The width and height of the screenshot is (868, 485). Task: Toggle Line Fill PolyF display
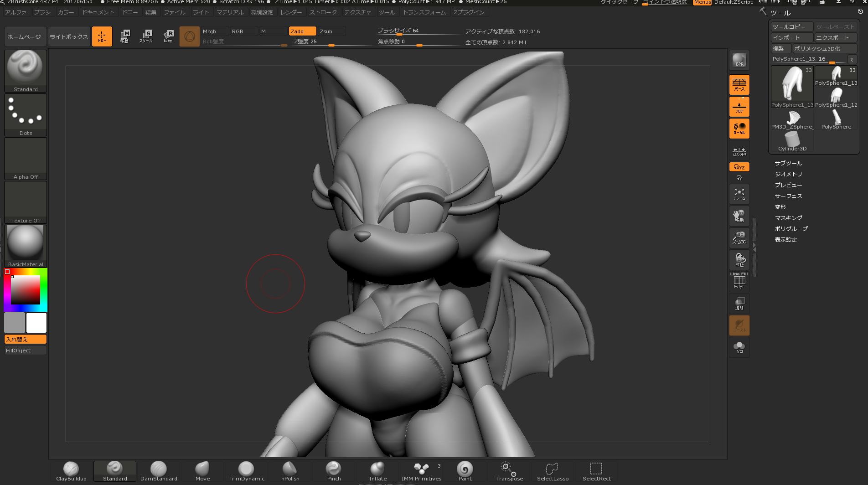click(x=739, y=281)
